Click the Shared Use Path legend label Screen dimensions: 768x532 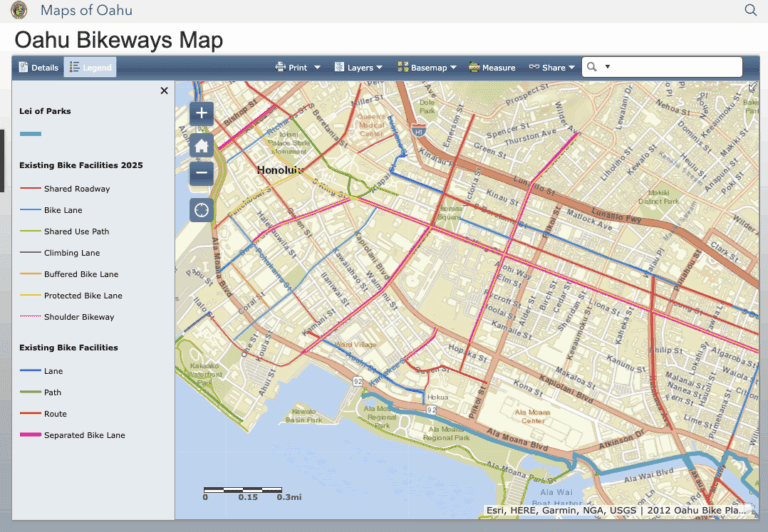click(76, 231)
